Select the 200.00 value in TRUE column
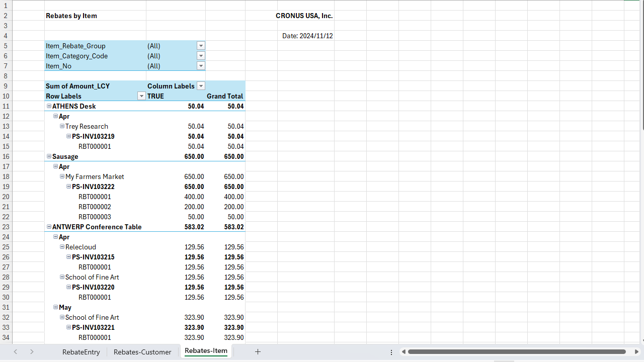Image resolution: width=644 pixels, height=362 pixels. (x=176, y=207)
